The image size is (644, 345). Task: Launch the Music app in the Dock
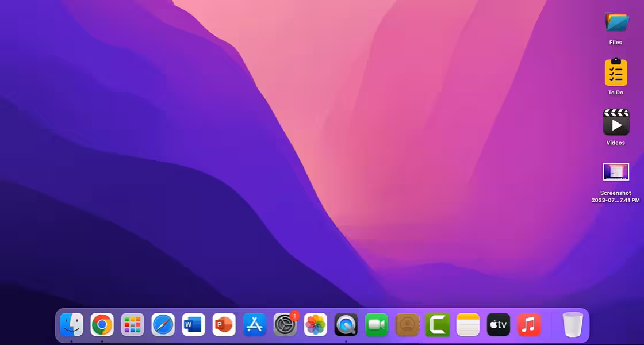point(529,324)
